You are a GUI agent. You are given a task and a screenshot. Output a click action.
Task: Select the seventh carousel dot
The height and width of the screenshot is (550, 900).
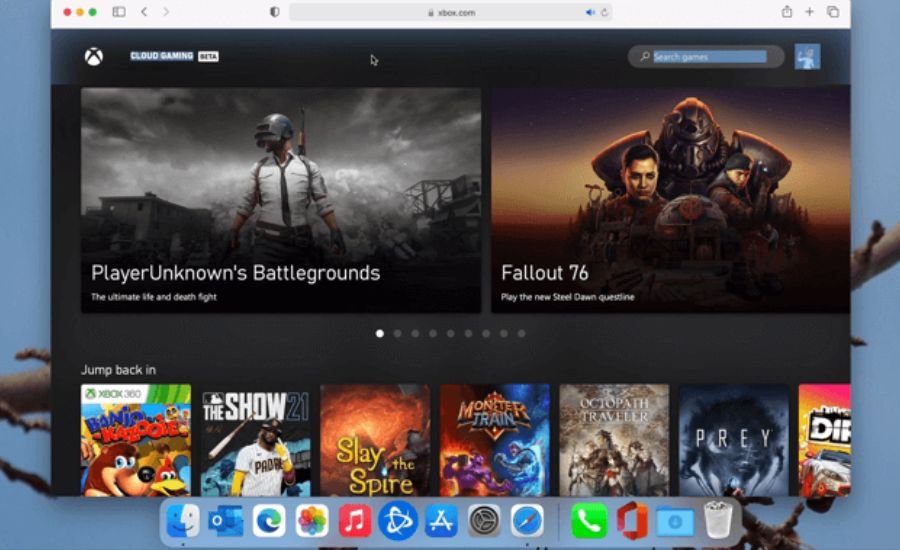pos(486,334)
